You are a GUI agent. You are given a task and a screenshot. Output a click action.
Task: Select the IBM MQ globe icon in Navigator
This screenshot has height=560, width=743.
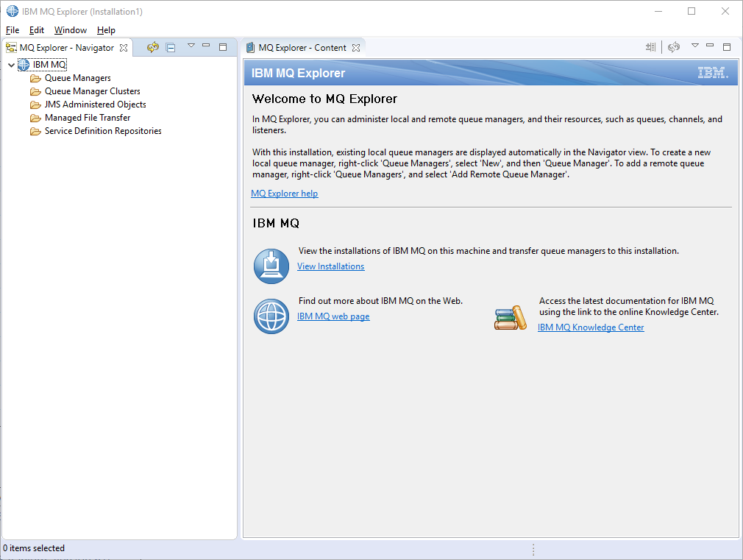click(x=24, y=65)
